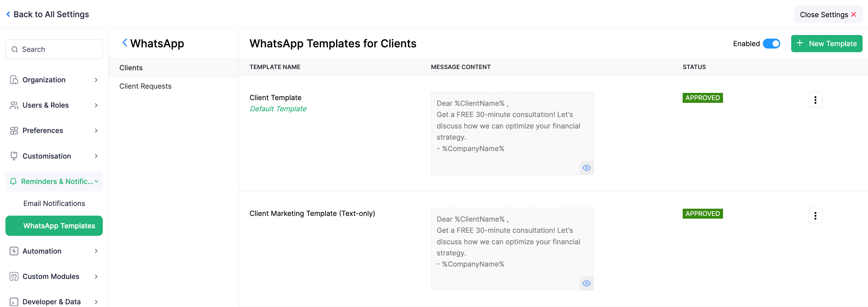Screen dimensions: 868x307
Task: Click the Automation lightning bolt icon
Action: pyautogui.click(x=14, y=251)
